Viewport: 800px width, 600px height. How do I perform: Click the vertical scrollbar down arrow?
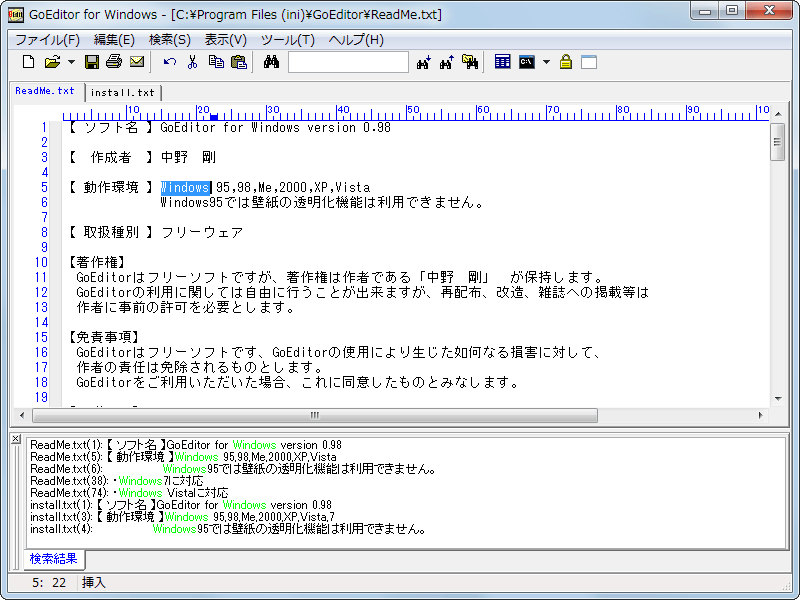tap(778, 398)
